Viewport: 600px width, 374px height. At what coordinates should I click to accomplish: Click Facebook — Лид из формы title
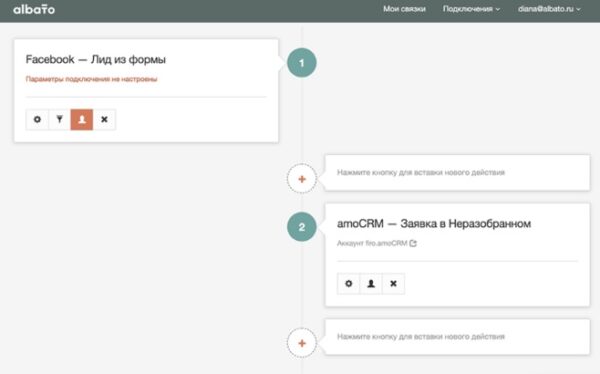[x=96, y=60]
